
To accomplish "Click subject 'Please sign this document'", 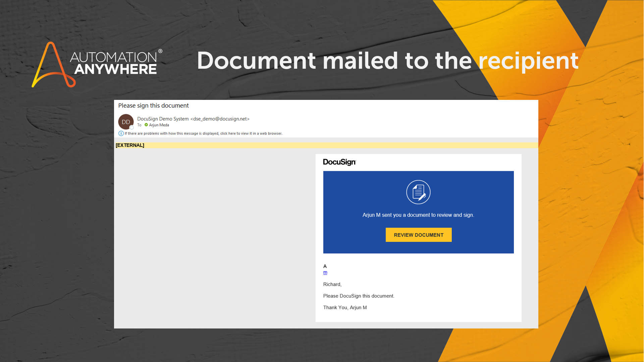I will 153,106.
